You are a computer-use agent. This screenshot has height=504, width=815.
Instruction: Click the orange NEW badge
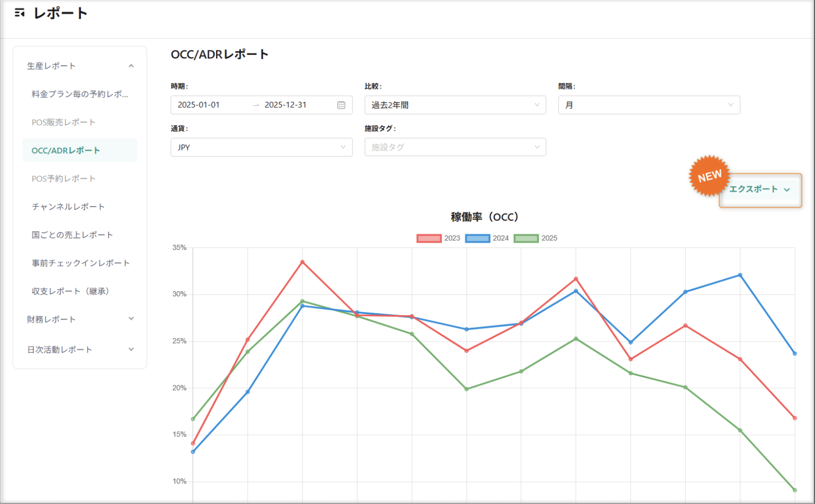coord(710,176)
